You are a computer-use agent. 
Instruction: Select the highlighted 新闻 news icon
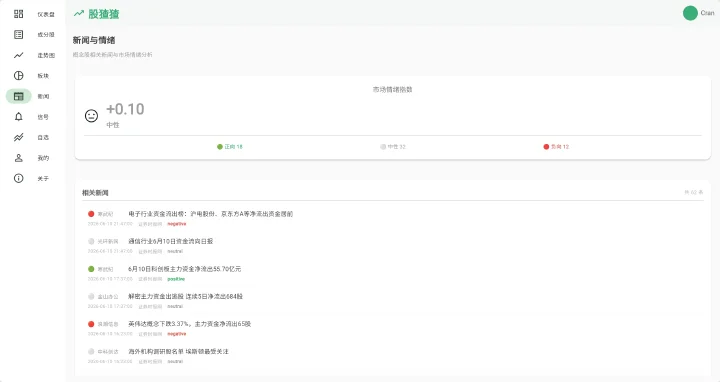point(18,96)
